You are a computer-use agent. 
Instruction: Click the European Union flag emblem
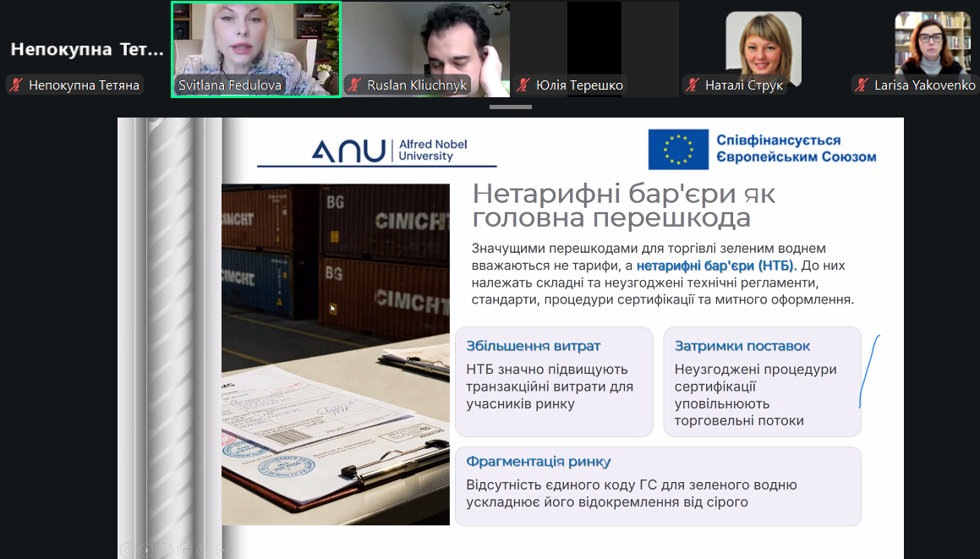click(678, 150)
